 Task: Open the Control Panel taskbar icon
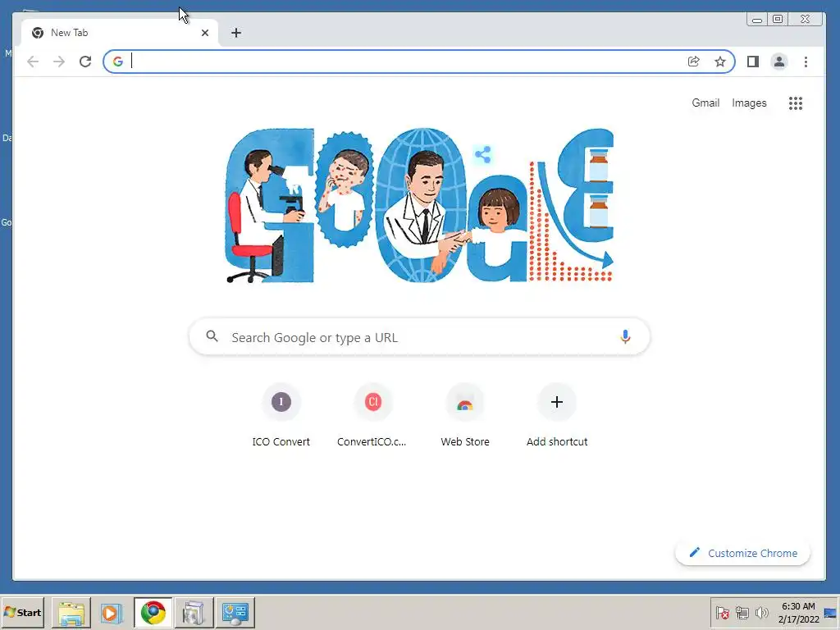(235, 612)
